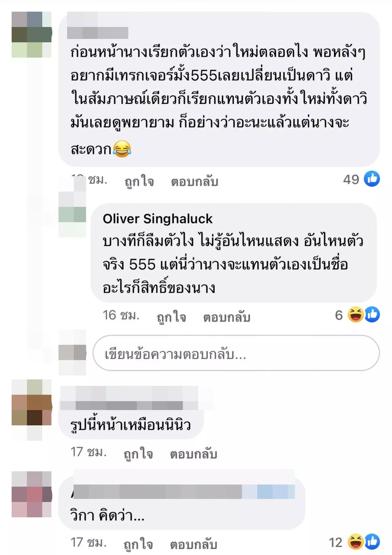
Task: Click the blue like icon beside 49
Action: pos(372,179)
